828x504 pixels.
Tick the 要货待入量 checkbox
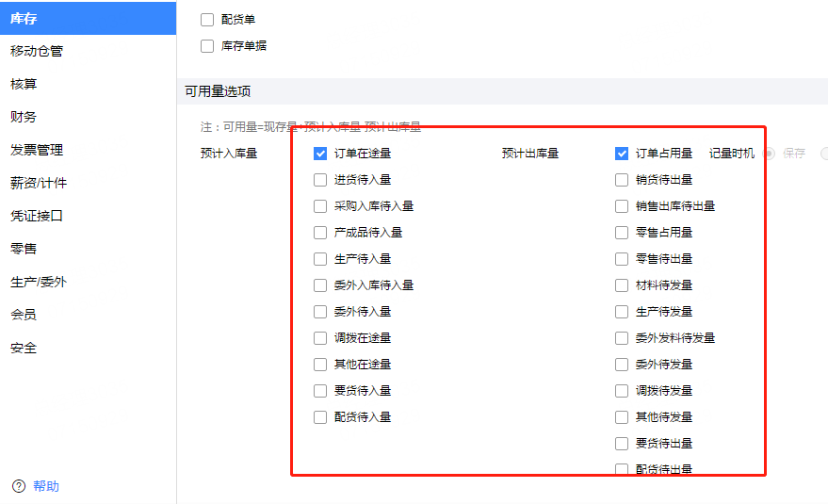pos(320,391)
